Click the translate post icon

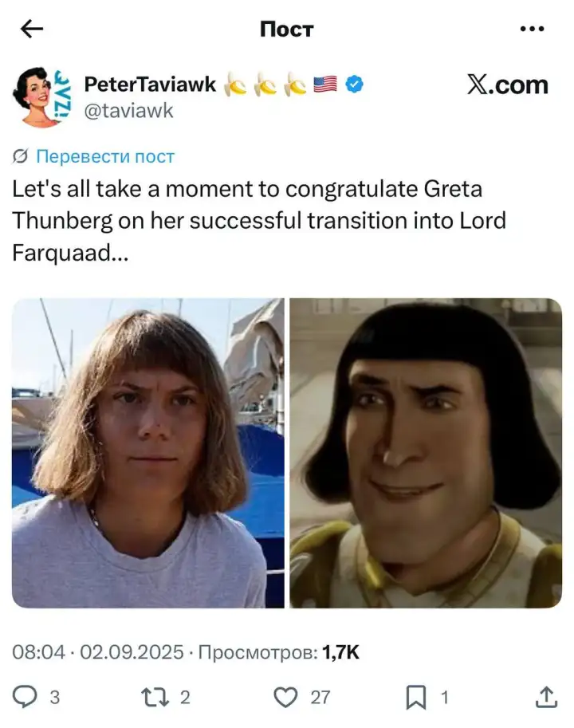click(x=20, y=156)
